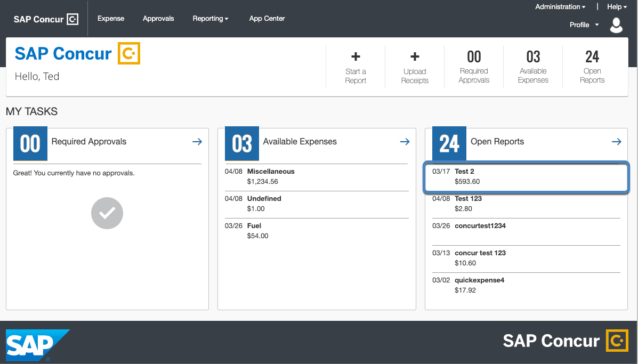Click the SAP Concur logo in navbar
This screenshot has width=638, height=364.
click(46, 19)
